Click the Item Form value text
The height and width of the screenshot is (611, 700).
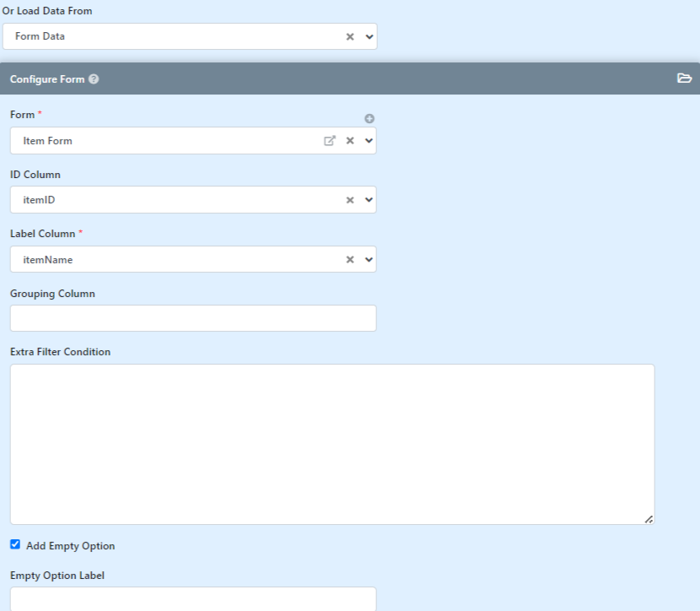click(48, 141)
